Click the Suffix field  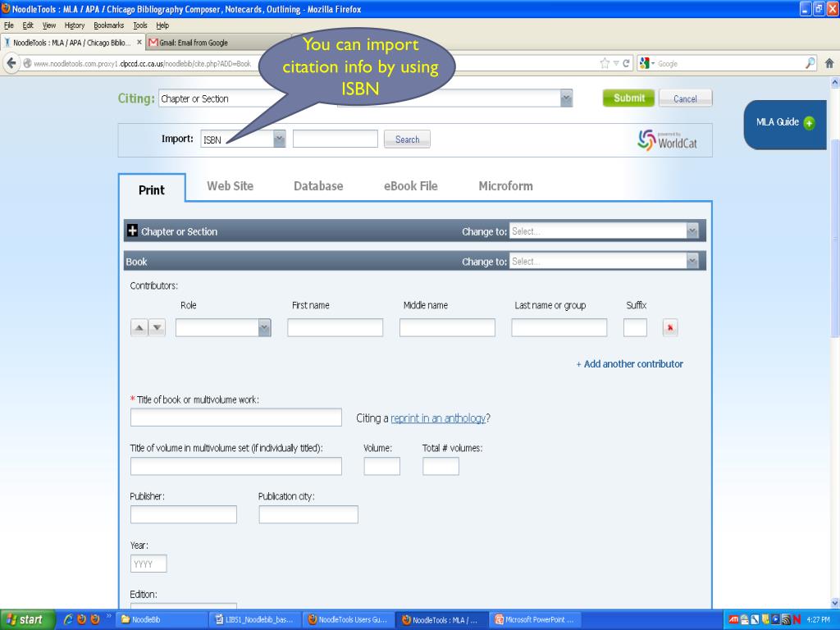(x=636, y=327)
